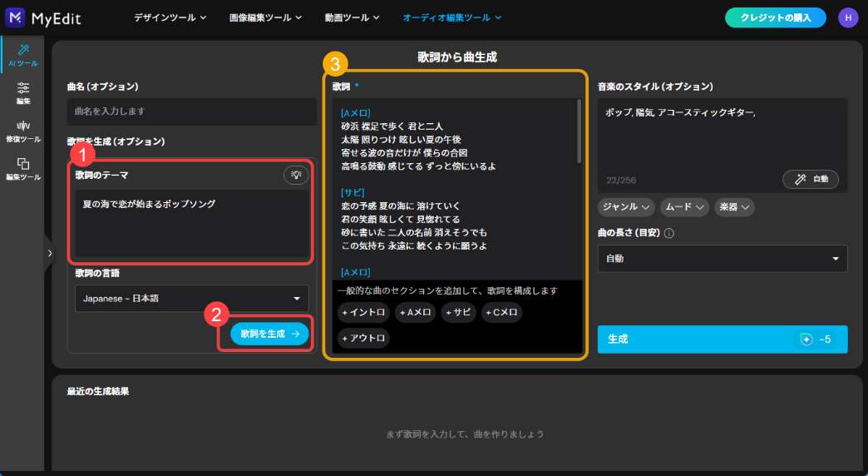Click the lyric line この気持ち 永遠に 続くように願うよ
Screen dimensions: 868x476
pyautogui.click(x=414, y=246)
